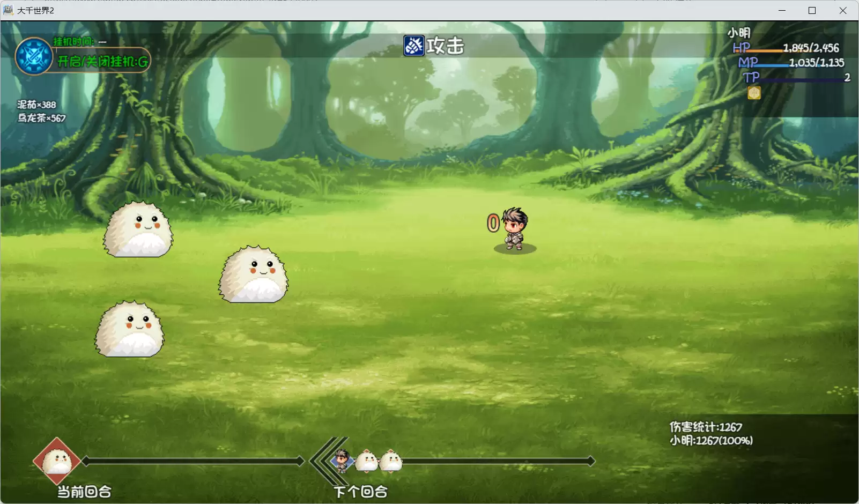Click 小明's portrait in the next-turn queue

pos(342,461)
